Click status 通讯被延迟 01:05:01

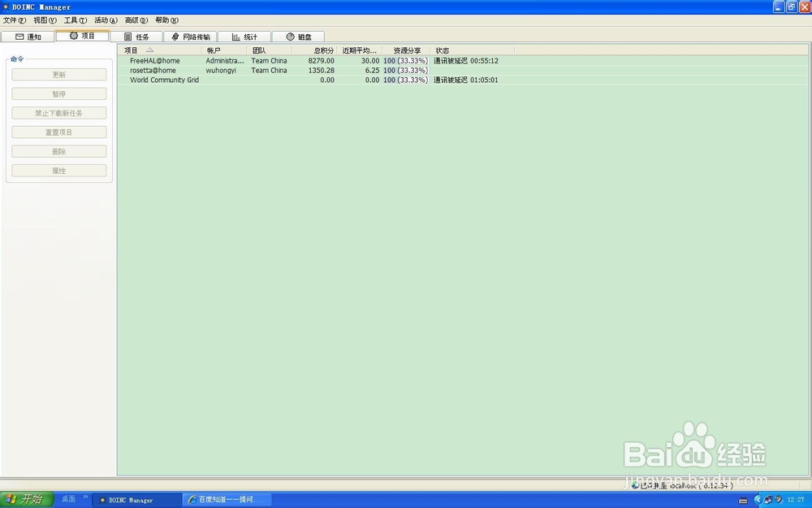[465, 80]
